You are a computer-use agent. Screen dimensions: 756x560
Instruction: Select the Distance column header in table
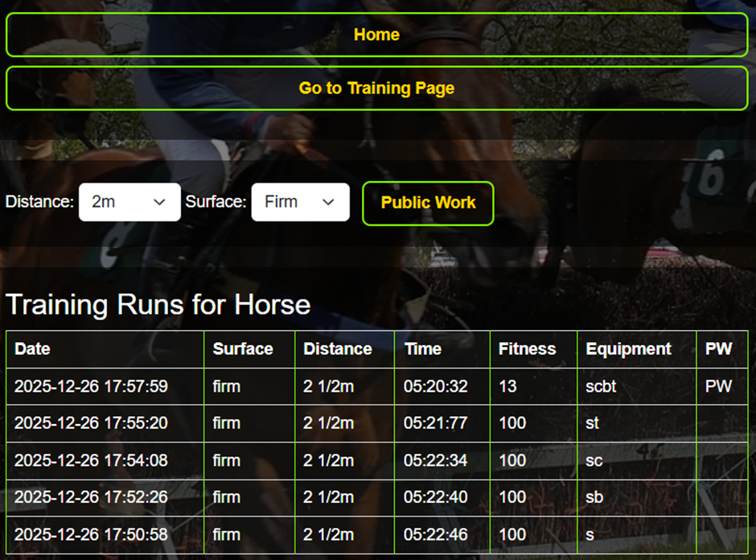(x=338, y=349)
